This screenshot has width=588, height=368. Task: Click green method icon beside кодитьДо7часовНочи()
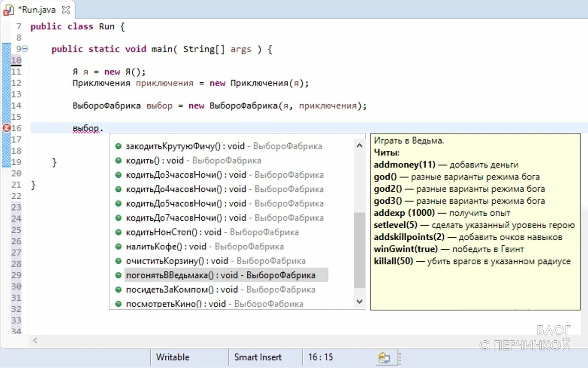pyautogui.click(x=119, y=218)
